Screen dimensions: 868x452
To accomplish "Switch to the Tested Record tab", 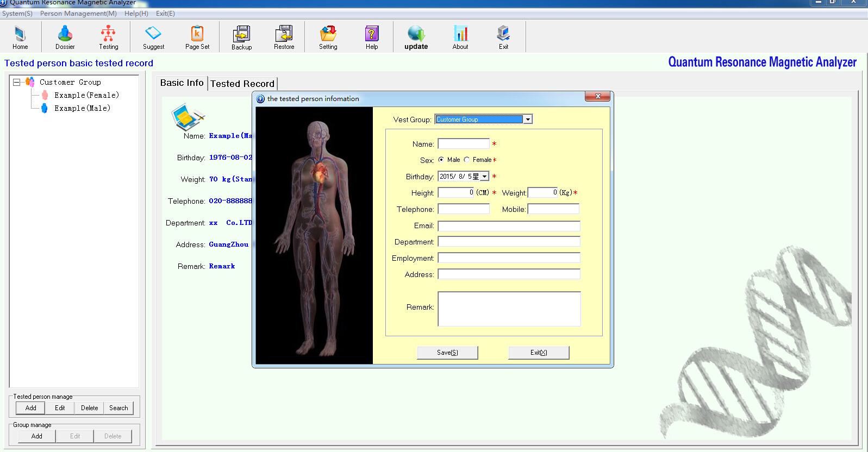I will pyautogui.click(x=242, y=84).
